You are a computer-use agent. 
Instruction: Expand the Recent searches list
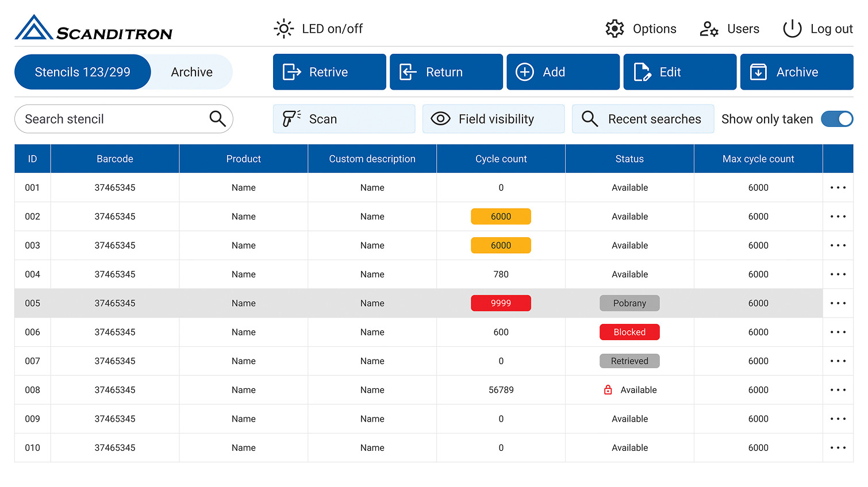pyautogui.click(x=643, y=119)
